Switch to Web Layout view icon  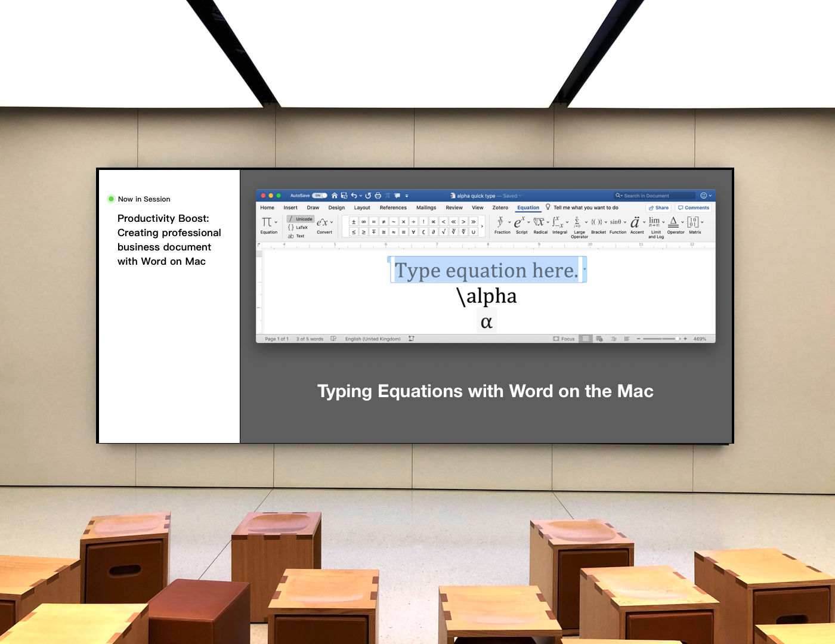click(x=599, y=339)
